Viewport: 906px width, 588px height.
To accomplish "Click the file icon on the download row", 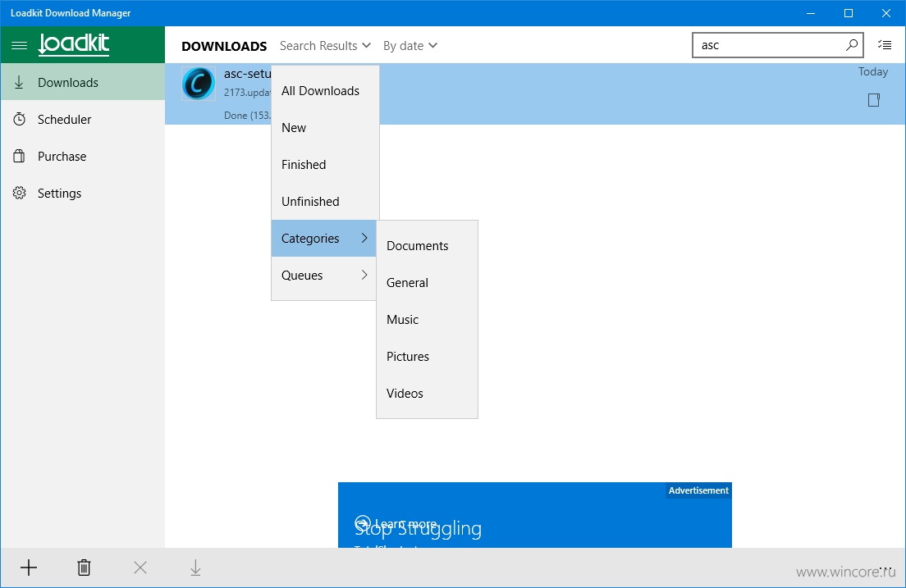I will point(874,100).
